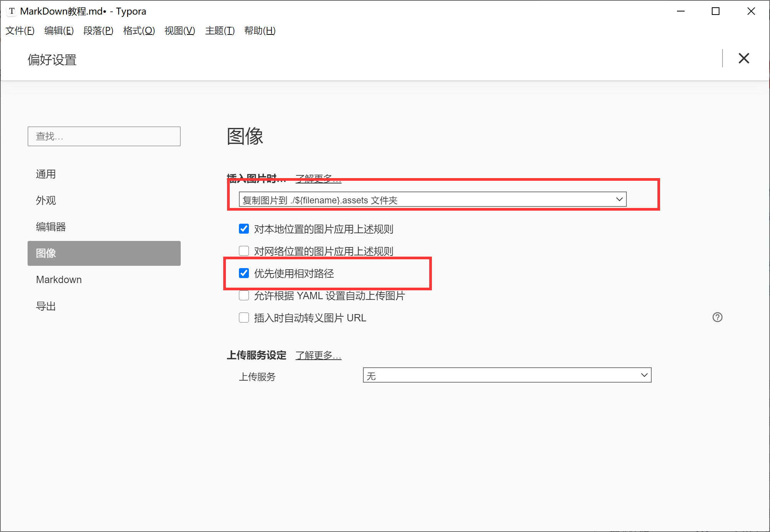Toggle the prefer relative path checkbox

244,273
